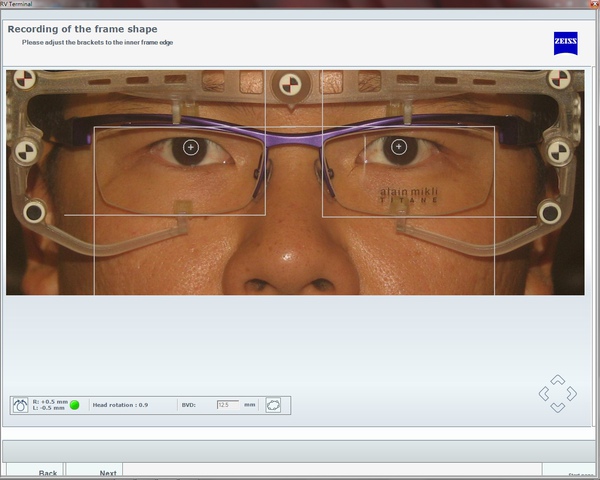Edit the BVD value field
Screen dimensions: 600x480
[228, 405]
